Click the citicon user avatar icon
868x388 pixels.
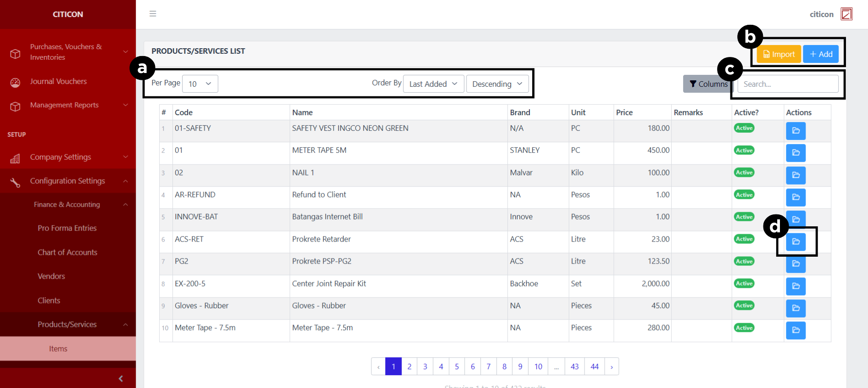click(846, 14)
